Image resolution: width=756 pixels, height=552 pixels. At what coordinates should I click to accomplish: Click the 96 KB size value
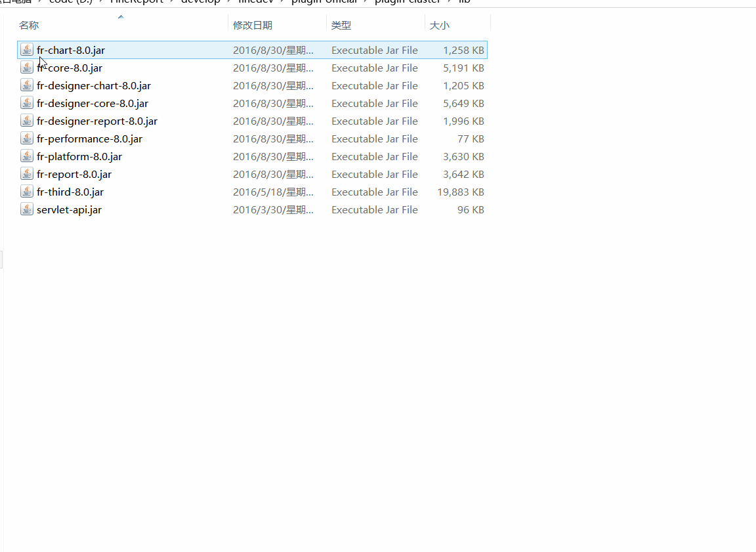471,209
